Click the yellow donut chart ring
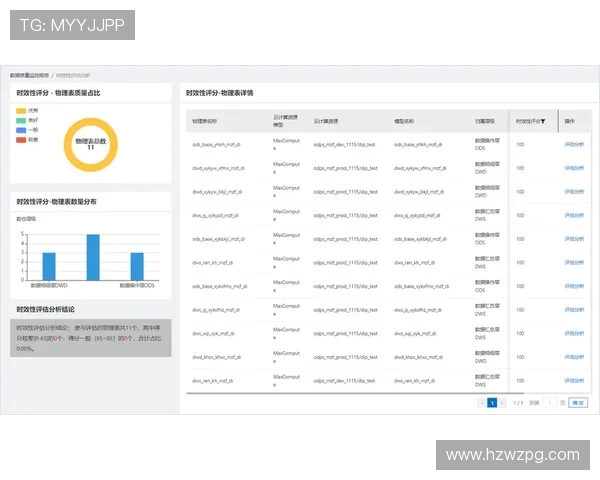The width and height of the screenshot is (600, 480). tap(69, 143)
